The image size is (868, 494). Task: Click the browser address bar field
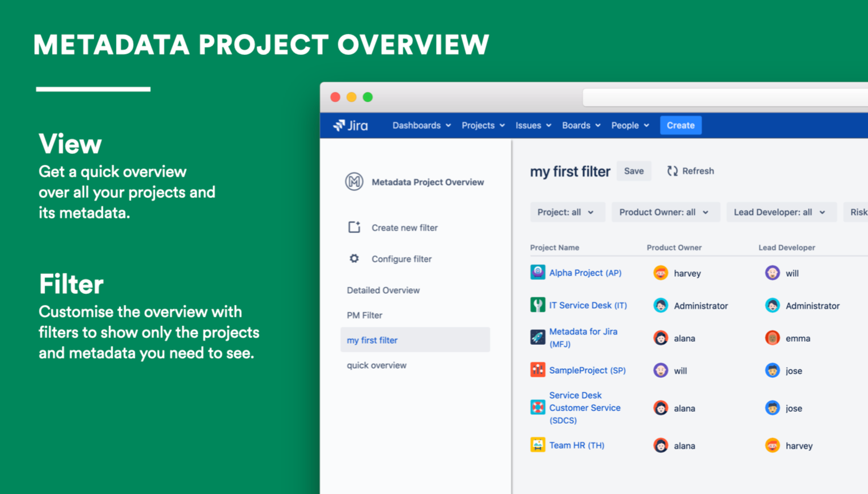pyautogui.click(x=725, y=98)
